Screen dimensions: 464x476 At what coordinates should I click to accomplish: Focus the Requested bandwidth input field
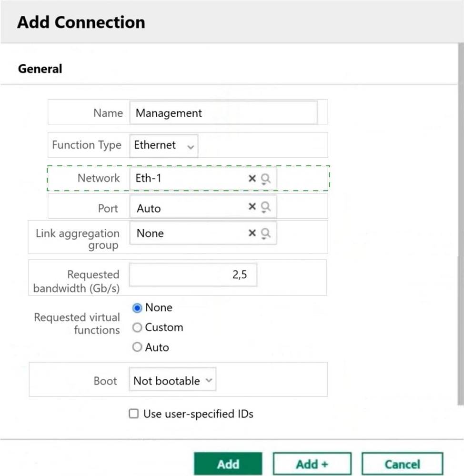pyautogui.click(x=193, y=275)
